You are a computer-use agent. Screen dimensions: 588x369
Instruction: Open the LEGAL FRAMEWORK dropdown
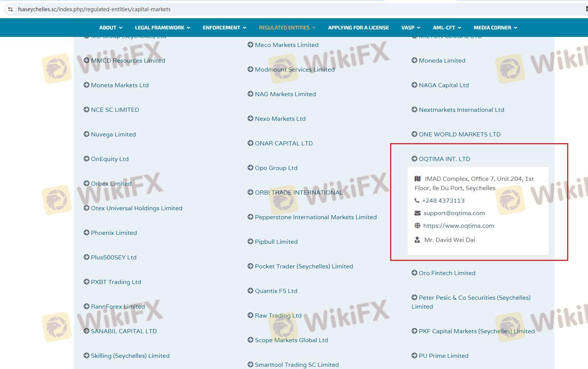pyautogui.click(x=162, y=28)
